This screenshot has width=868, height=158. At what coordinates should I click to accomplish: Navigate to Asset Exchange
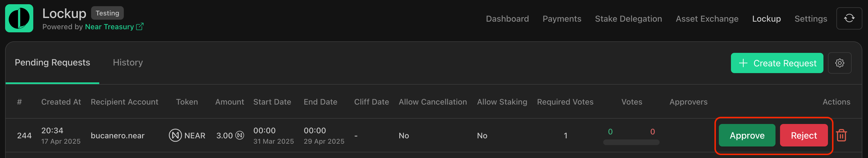click(x=707, y=19)
